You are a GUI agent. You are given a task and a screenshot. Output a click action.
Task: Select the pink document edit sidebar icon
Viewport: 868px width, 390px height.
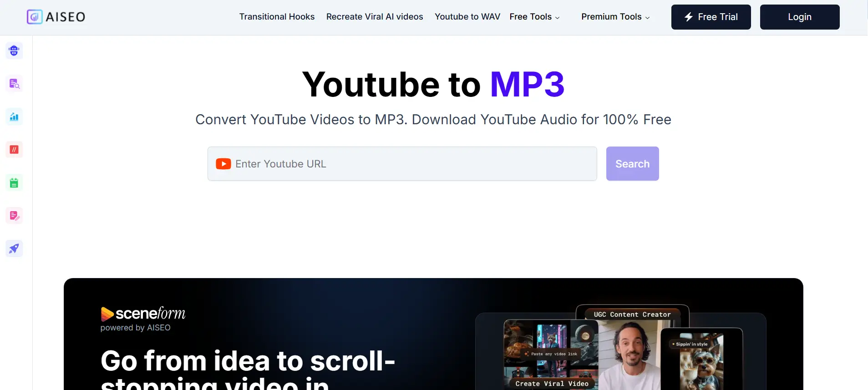tap(14, 216)
